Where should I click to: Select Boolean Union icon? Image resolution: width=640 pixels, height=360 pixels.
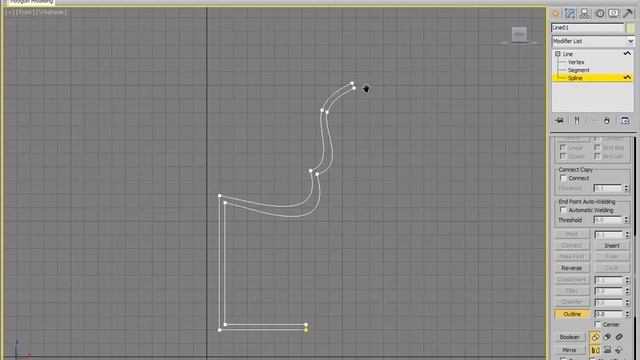point(595,337)
